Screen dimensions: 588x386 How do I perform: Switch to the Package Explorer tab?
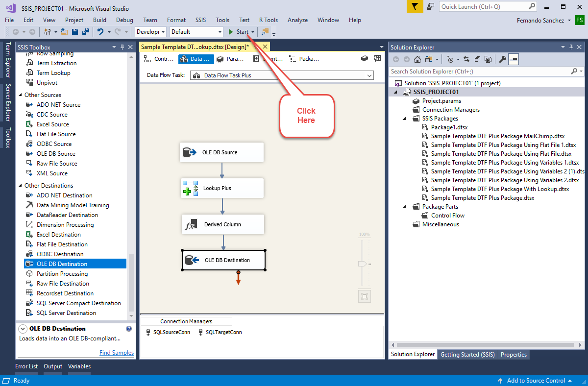pos(304,59)
